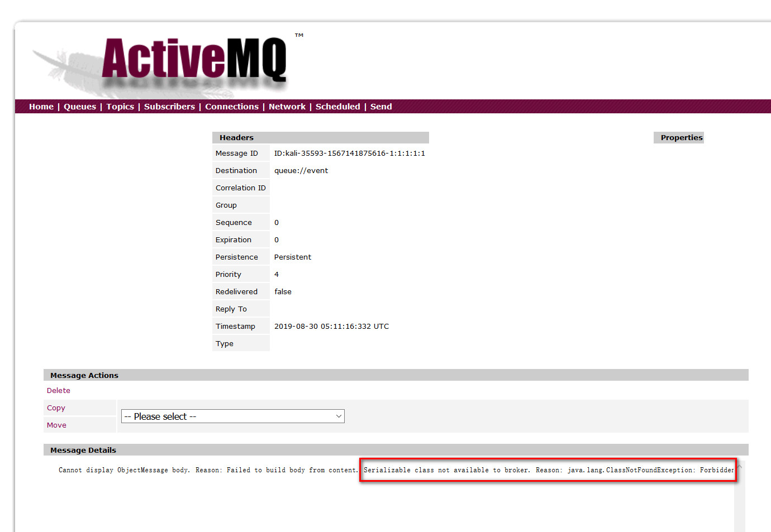
Task: View the Subscribers page
Action: click(x=169, y=107)
